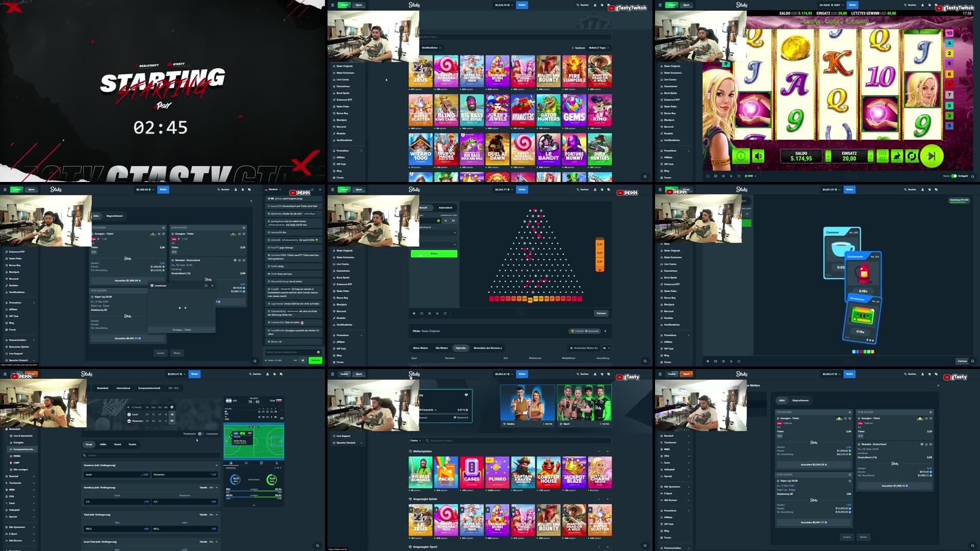
Task: Open the 10 rows dropdown in the Plinko bet list
Action: (x=606, y=348)
